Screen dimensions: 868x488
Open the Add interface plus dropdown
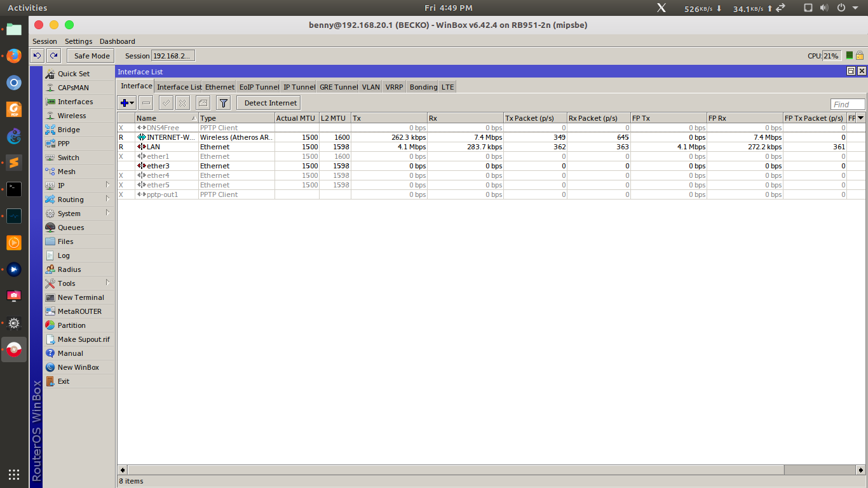pyautogui.click(x=127, y=102)
